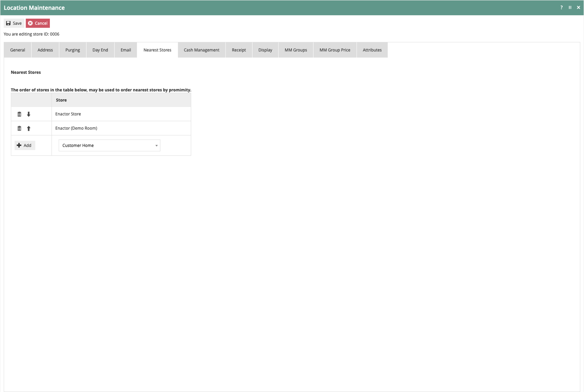Add the selected store to the list
The width and height of the screenshot is (584, 392).
[x=25, y=145]
